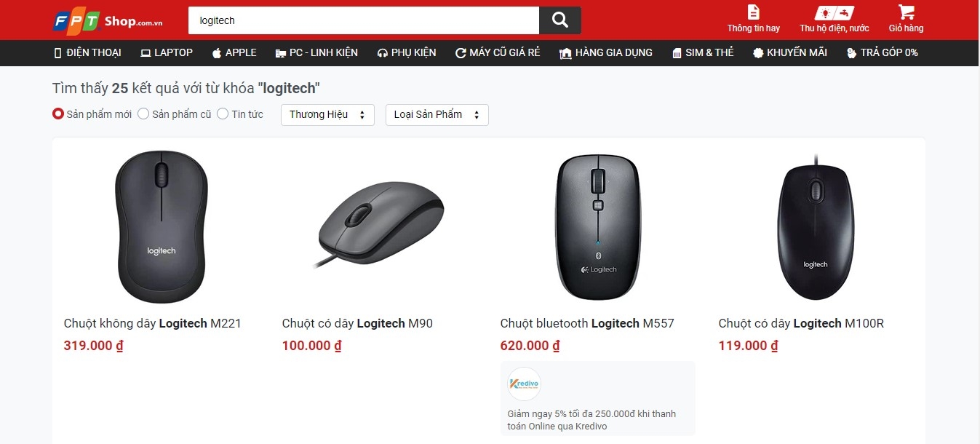Screen dimensions: 980x444
Task: Open the Giỏ hàng cart icon
Action: tap(904, 15)
